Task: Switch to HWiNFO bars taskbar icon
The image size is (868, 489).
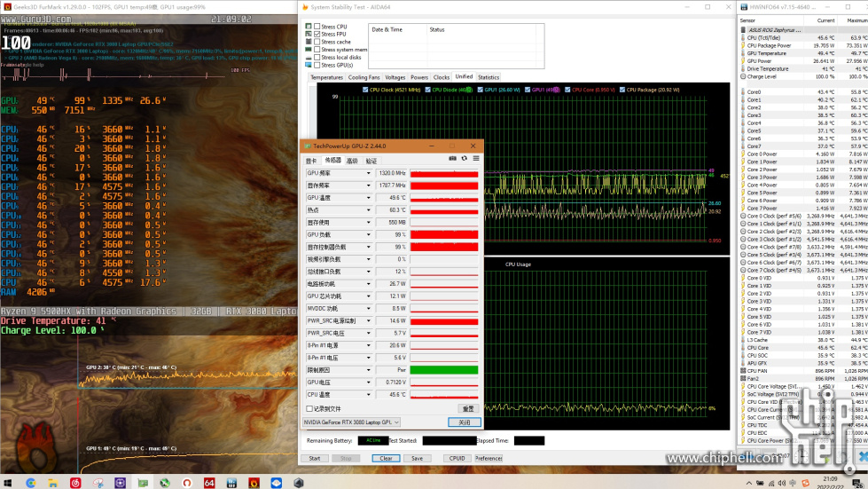Action: click(x=231, y=483)
